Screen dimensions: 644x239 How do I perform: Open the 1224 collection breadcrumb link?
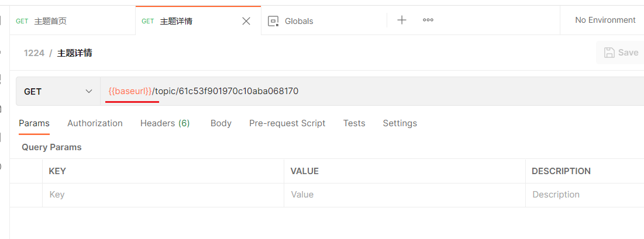[x=34, y=53]
